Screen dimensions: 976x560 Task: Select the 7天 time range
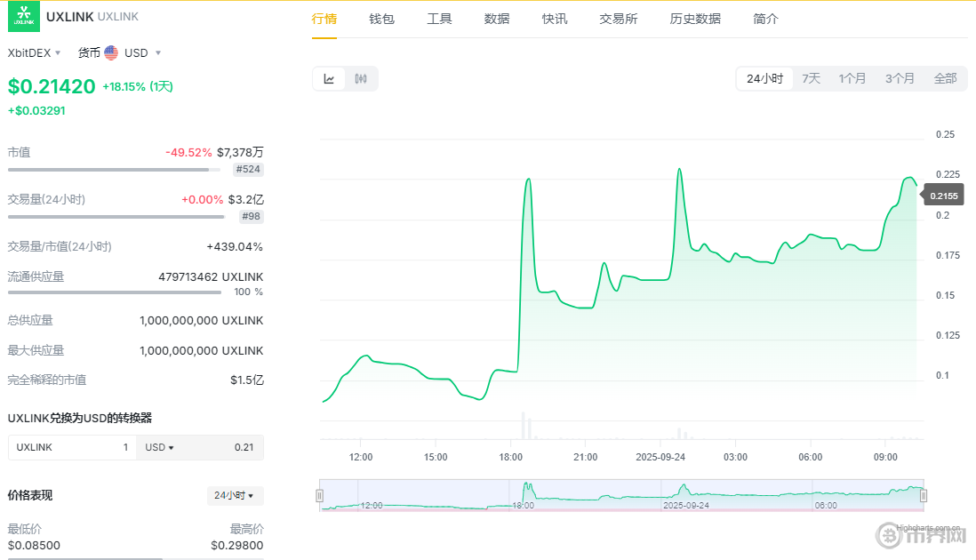coord(811,78)
